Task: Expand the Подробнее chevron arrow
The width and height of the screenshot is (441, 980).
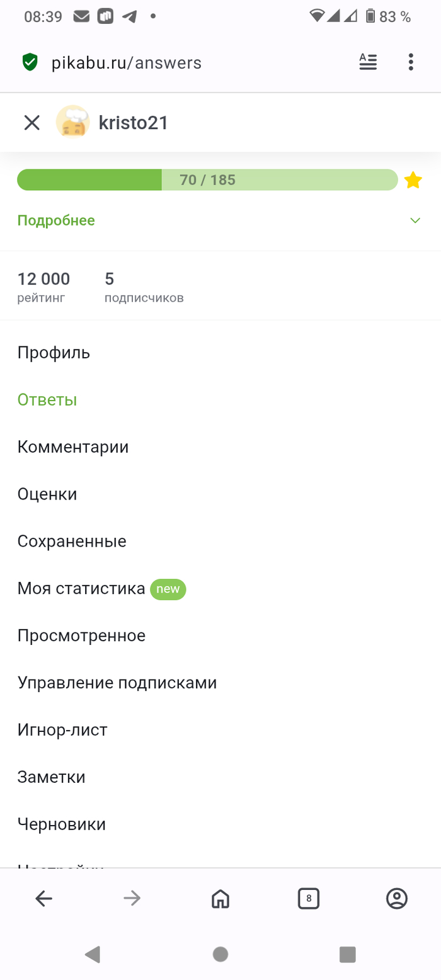Action: tap(415, 220)
